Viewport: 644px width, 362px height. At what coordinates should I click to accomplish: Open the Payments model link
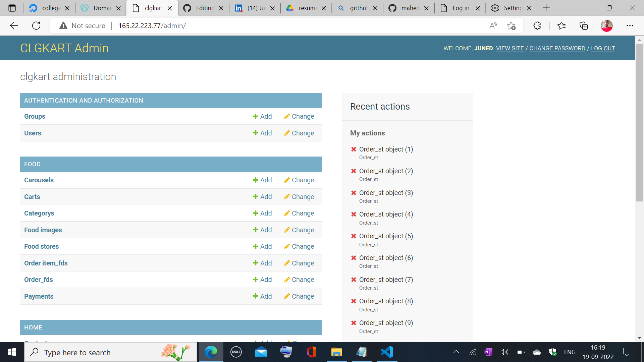[39, 296]
